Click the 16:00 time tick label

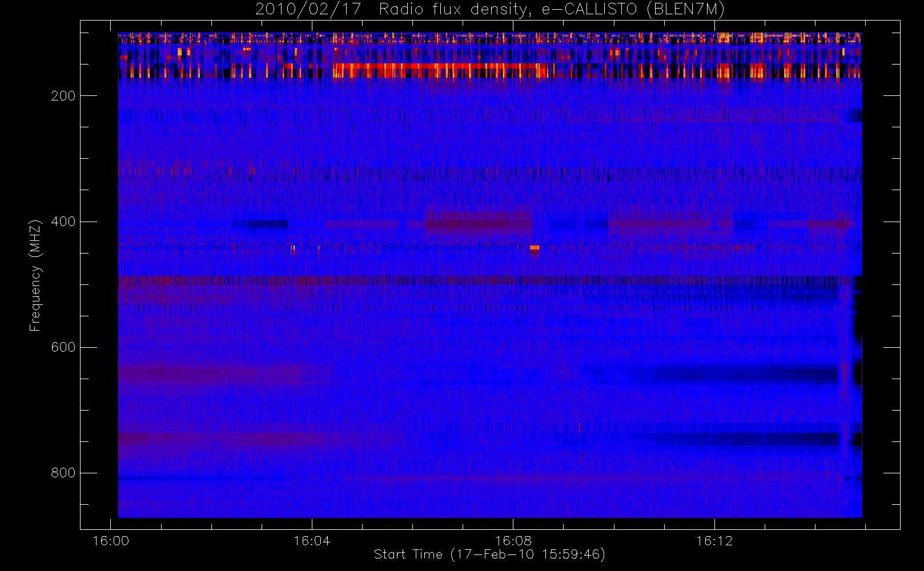pos(111,541)
